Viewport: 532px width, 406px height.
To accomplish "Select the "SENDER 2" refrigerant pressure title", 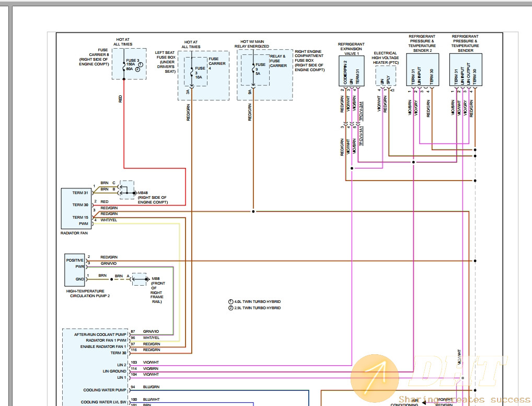I will 422,51.
